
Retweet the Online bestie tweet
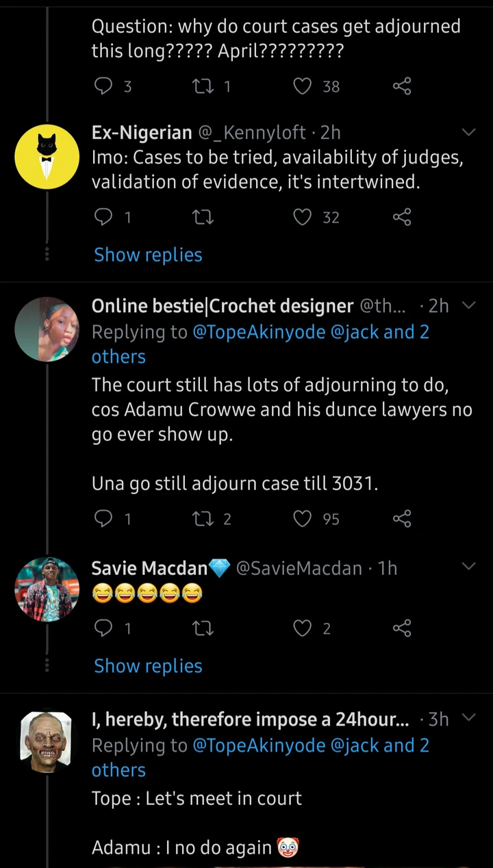pyautogui.click(x=203, y=519)
